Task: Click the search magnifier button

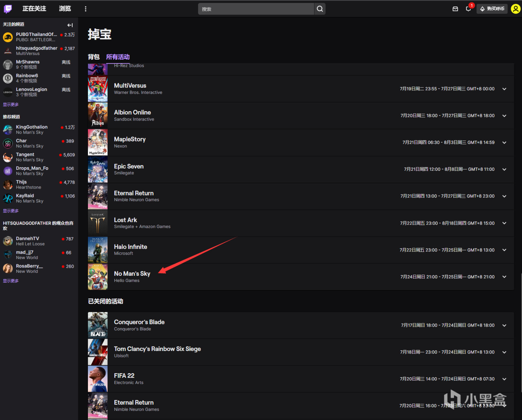Action: [320, 9]
